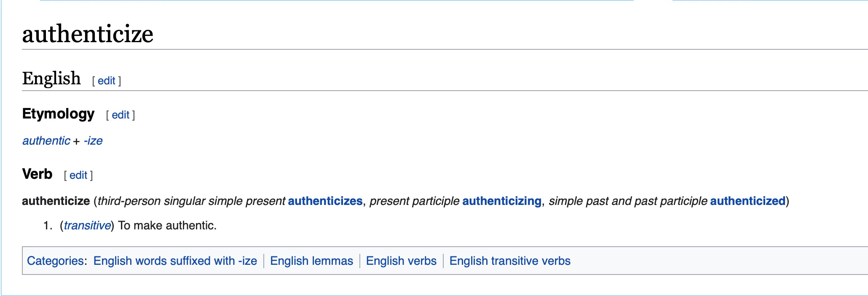Click the 'English' section heading
Viewport: 868px width, 296px height.
pyautogui.click(x=51, y=78)
